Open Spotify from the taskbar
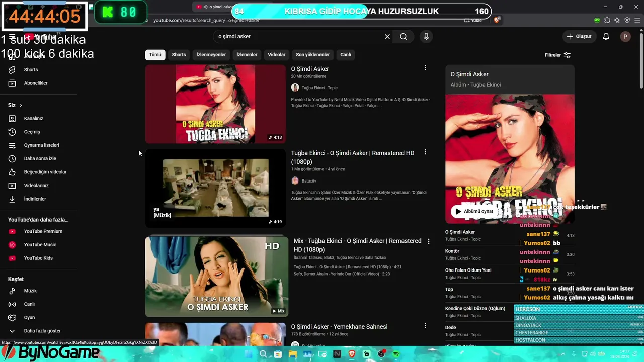 click(x=396, y=354)
